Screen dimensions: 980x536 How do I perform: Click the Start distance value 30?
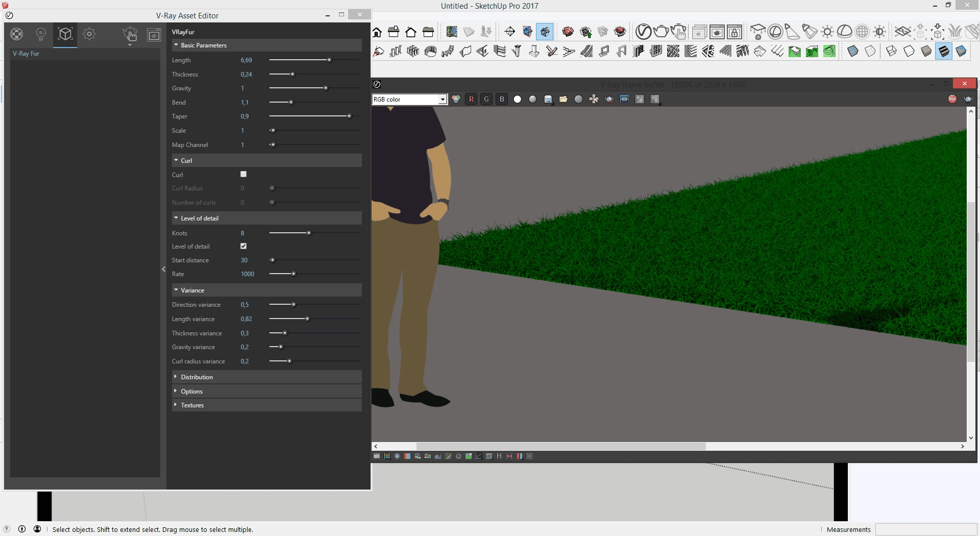coord(244,260)
